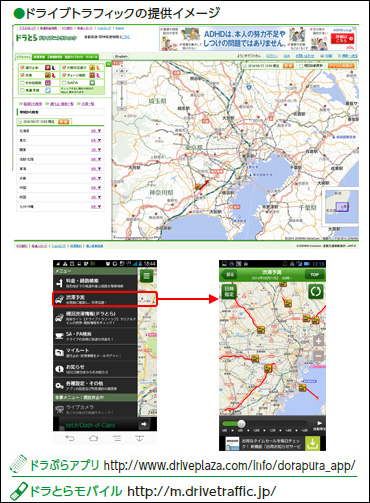Enable the SAPA checkbox
This screenshot has width=370, height=503.
click(x=64, y=83)
